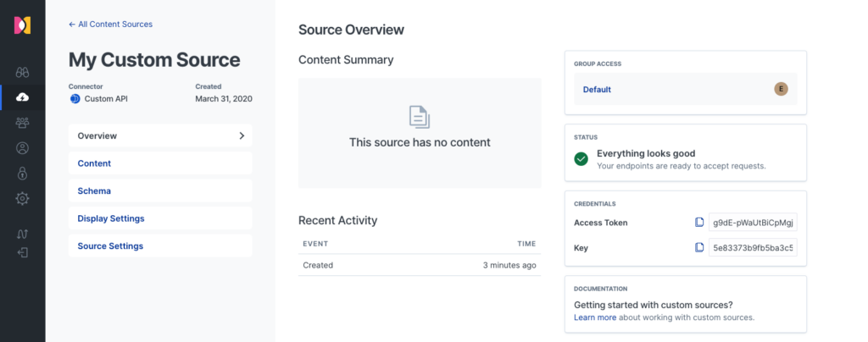Open the padlock security icon

click(x=22, y=173)
